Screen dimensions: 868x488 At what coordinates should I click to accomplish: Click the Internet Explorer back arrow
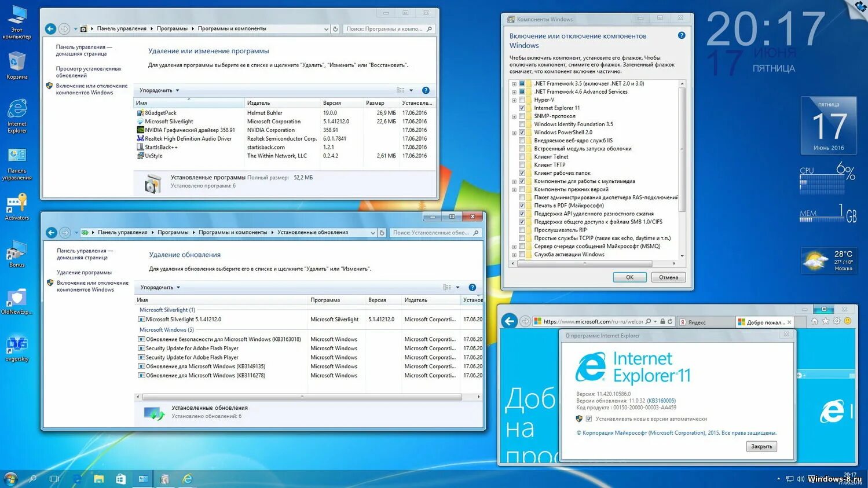coord(510,321)
